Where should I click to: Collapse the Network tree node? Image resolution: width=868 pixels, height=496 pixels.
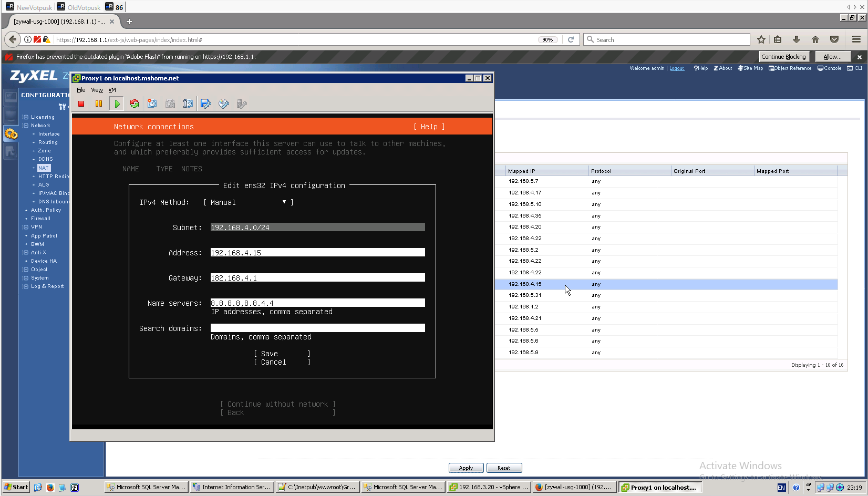[x=26, y=126]
